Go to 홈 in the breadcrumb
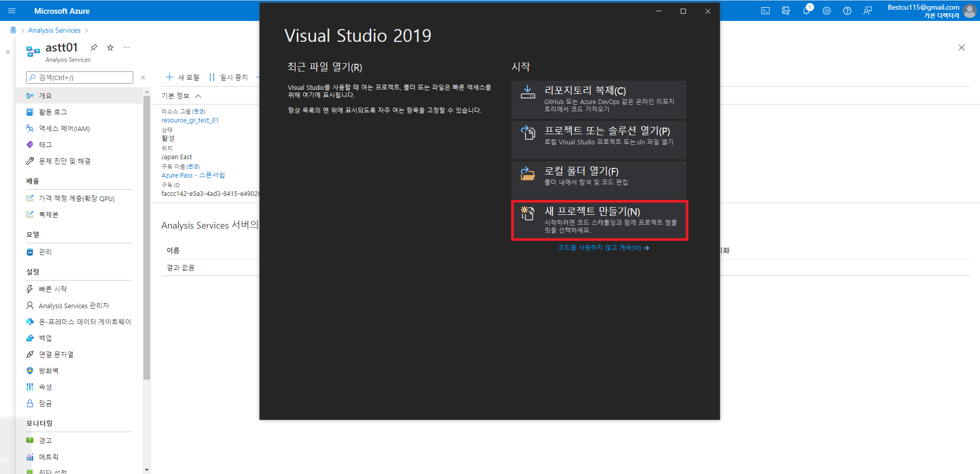 [x=13, y=31]
